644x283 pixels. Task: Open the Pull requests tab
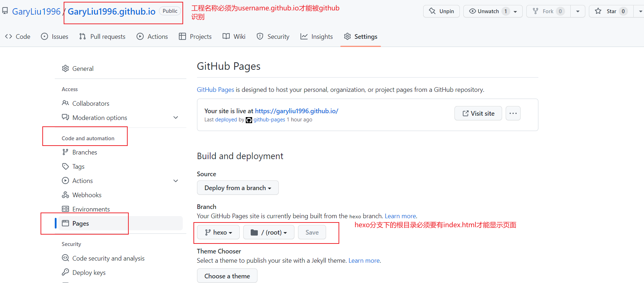[102, 36]
